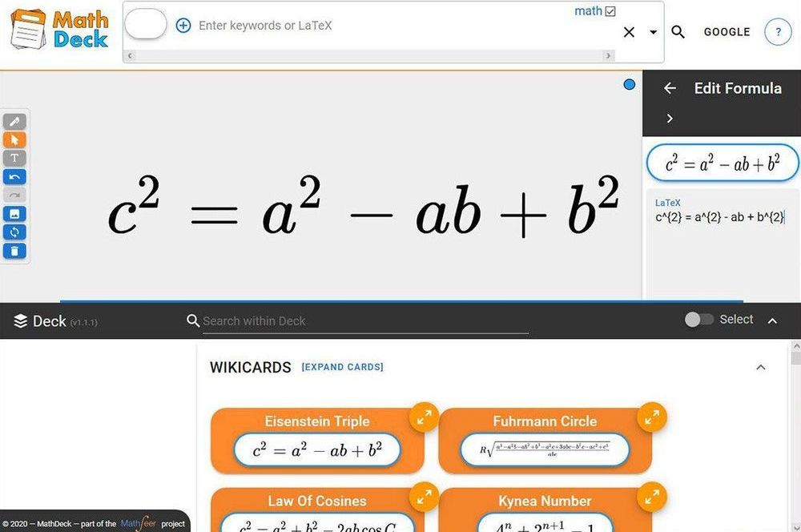Click the image icon in canvas toolbar
The image size is (801, 532).
pyautogui.click(x=14, y=214)
